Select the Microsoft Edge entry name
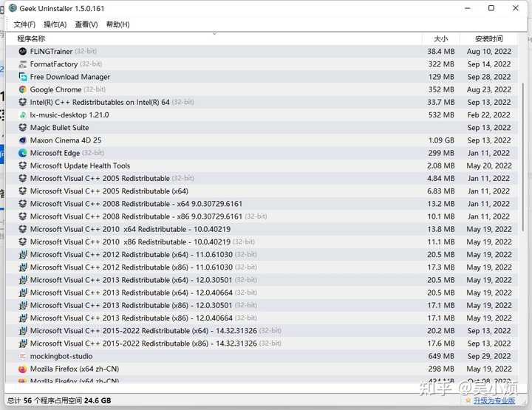 (55, 153)
